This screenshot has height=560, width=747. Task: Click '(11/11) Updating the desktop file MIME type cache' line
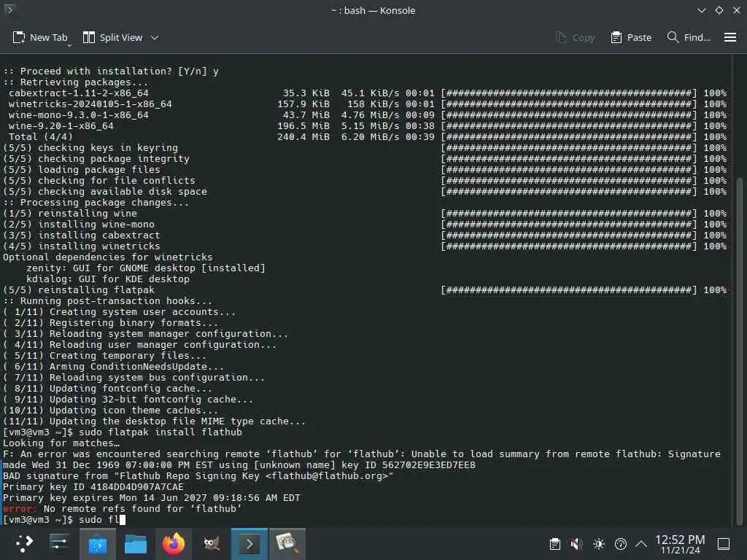[155, 421]
